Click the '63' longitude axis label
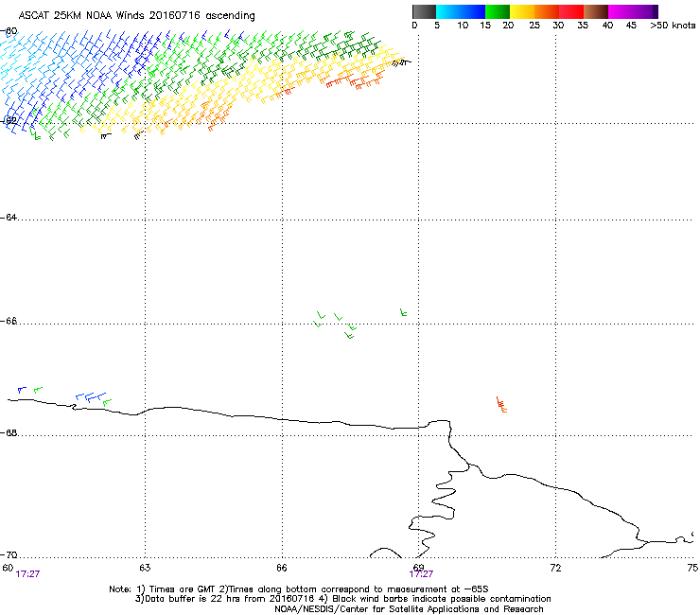Viewport: 700px width, 615px height. point(145,568)
